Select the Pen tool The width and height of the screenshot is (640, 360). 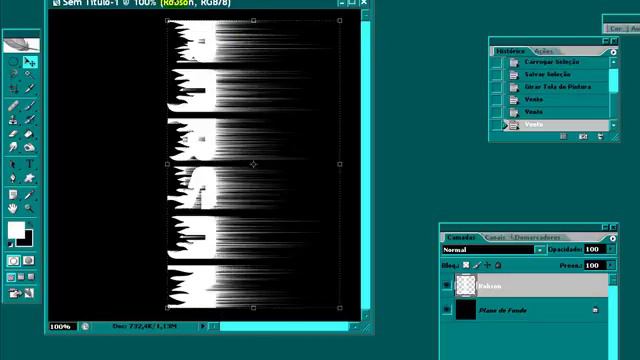pyautogui.click(x=13, y=178)
